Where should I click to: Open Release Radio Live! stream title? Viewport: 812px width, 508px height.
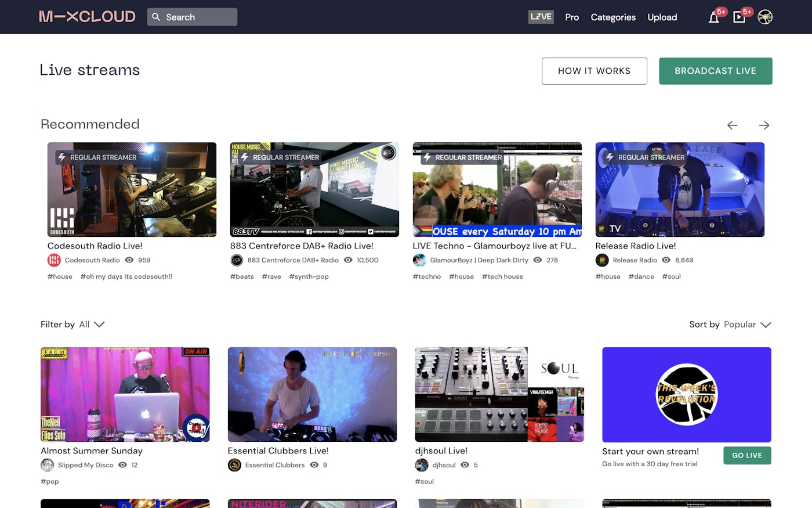[636, 246]
